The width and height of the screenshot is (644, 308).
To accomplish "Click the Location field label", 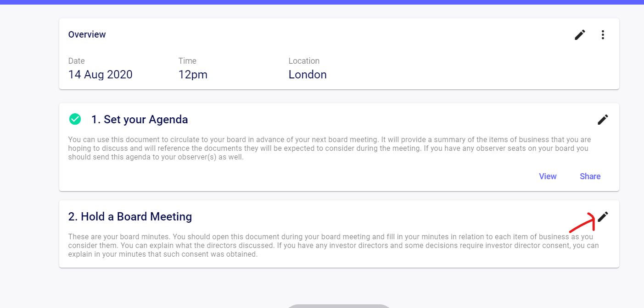I will point(304,61).
